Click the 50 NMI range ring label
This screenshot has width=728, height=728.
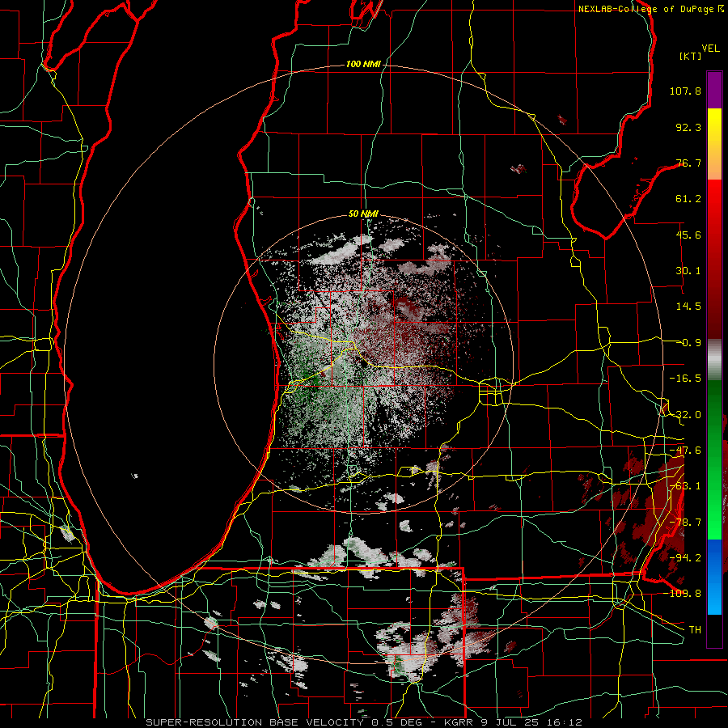(363, 214)
